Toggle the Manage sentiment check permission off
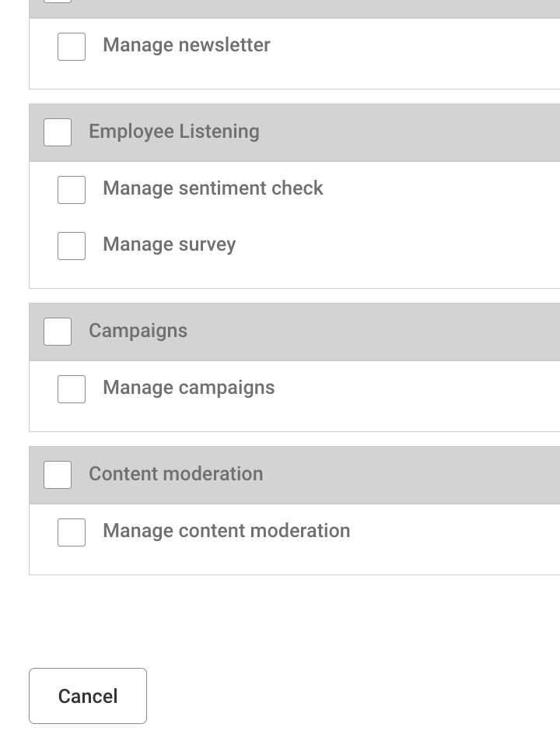 point(71,189)
